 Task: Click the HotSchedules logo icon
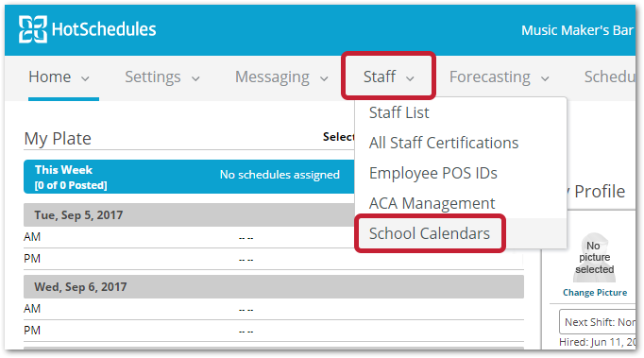point(33,29)
